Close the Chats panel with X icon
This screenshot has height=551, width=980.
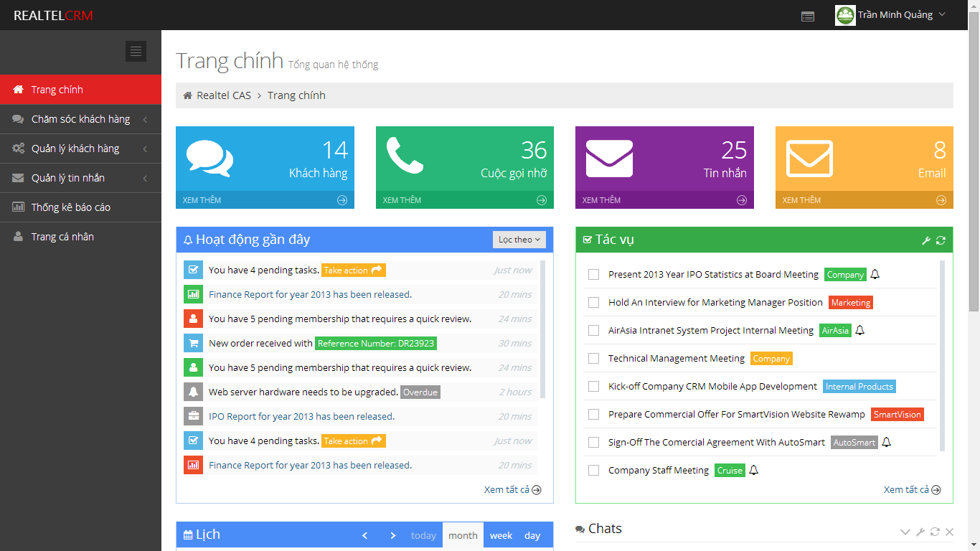coord(949,532)
